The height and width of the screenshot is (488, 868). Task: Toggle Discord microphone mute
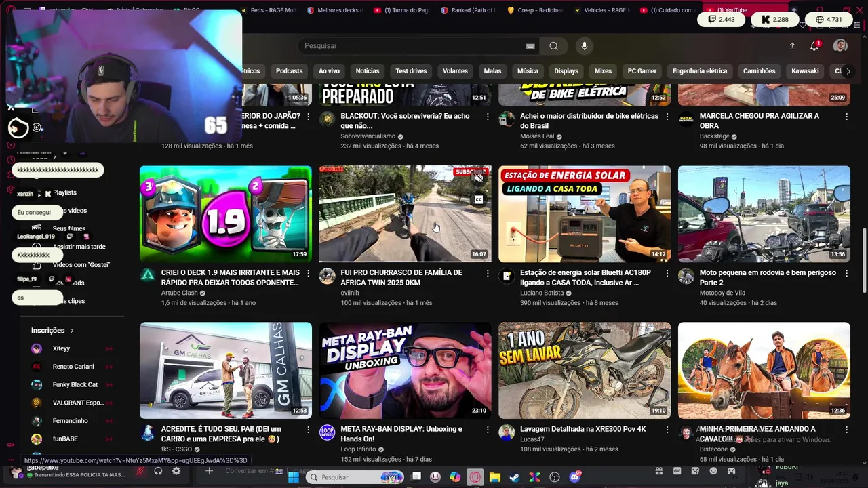point(140,471)
